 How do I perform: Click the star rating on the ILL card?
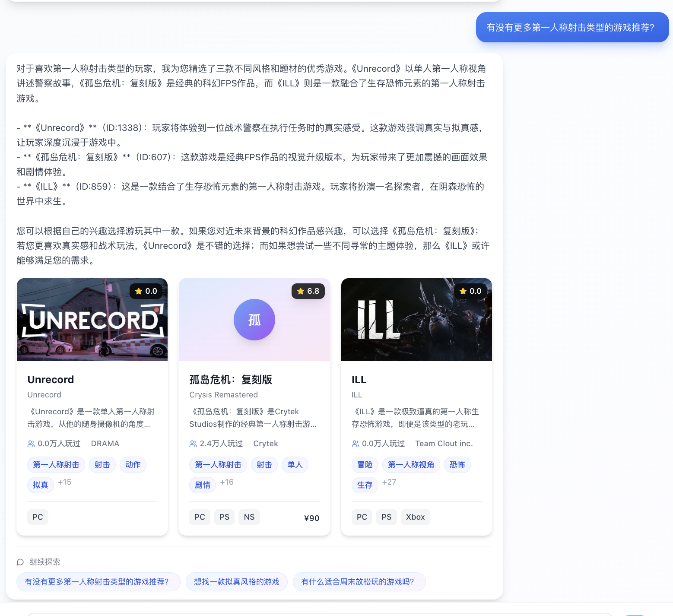[471, 291]
